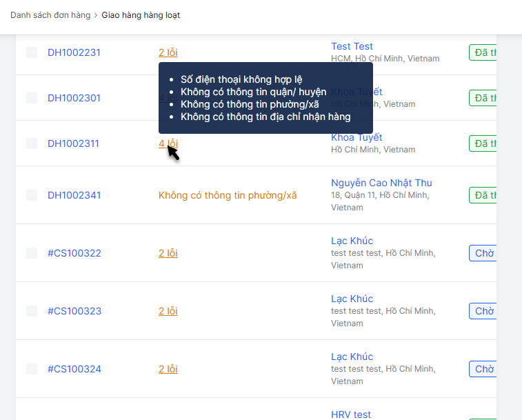The height and width of the screenshot is (420, 522).
Task: Click the Chờ status badge on #CS100322 row
Action: 483,253
